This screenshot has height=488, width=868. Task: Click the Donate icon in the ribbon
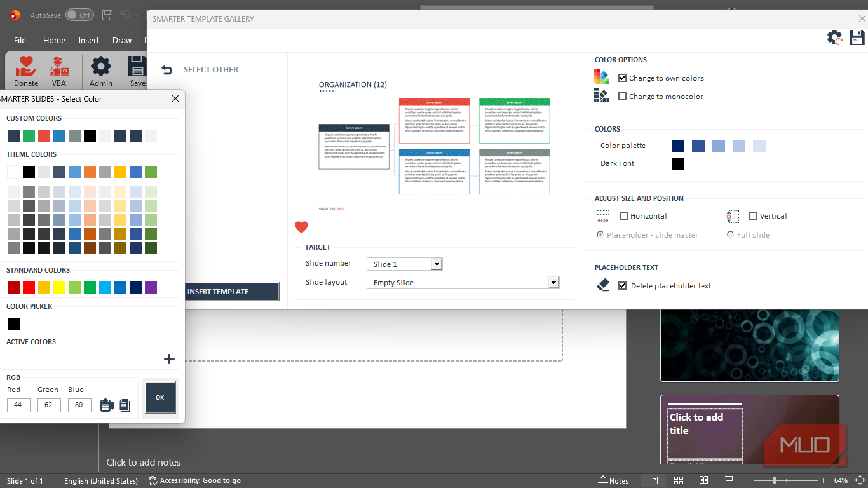tap(26, 66)
